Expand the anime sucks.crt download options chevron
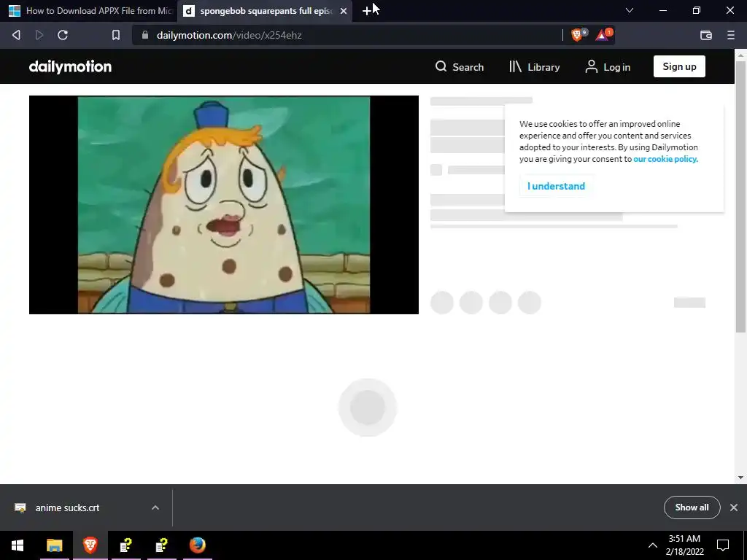 coord(155,508)
